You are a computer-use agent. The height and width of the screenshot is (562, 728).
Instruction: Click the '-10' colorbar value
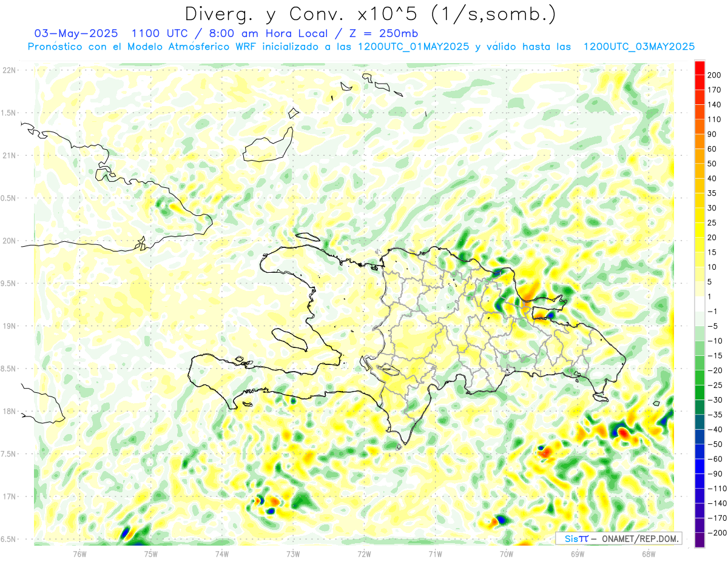[x=715, y=341]
